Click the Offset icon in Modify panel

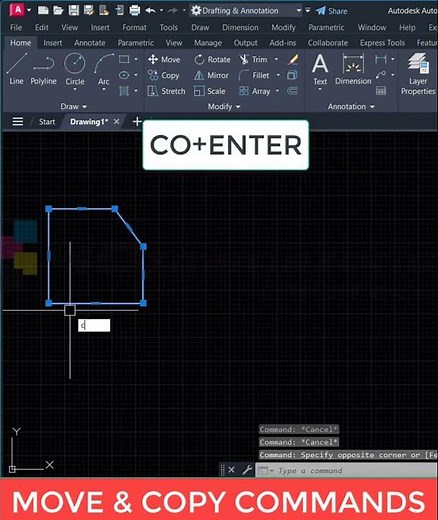[292, 91]
